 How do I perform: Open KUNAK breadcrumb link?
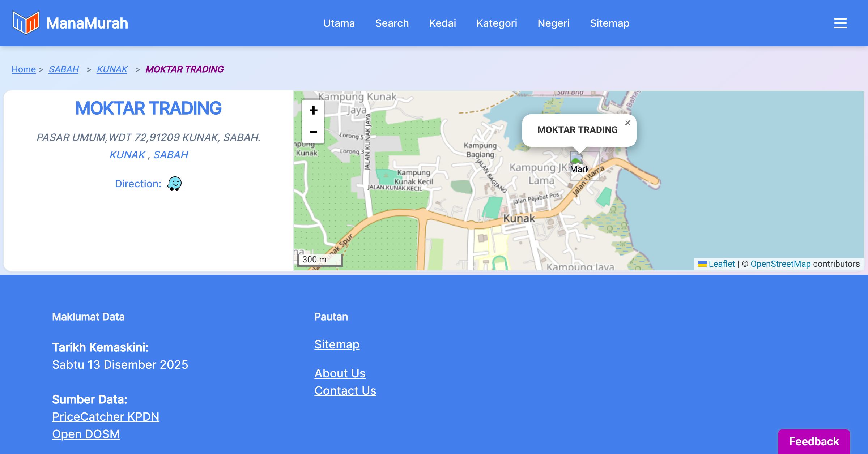coord(112,69)
